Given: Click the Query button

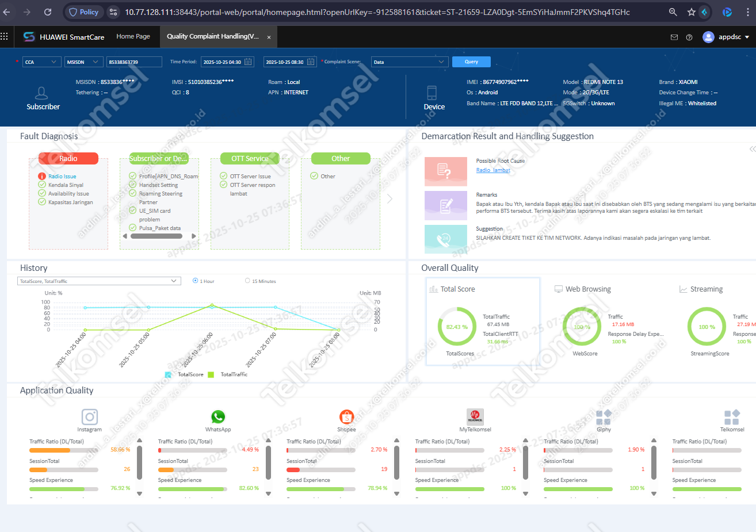Looking at the screenshot, I should tap(471, 62).
